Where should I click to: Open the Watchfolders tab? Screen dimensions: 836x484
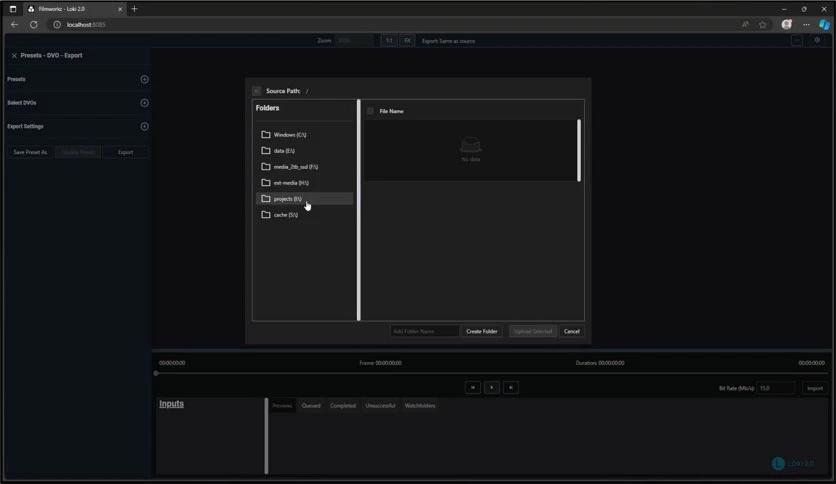pyautogui.click(x=419, y=406)
